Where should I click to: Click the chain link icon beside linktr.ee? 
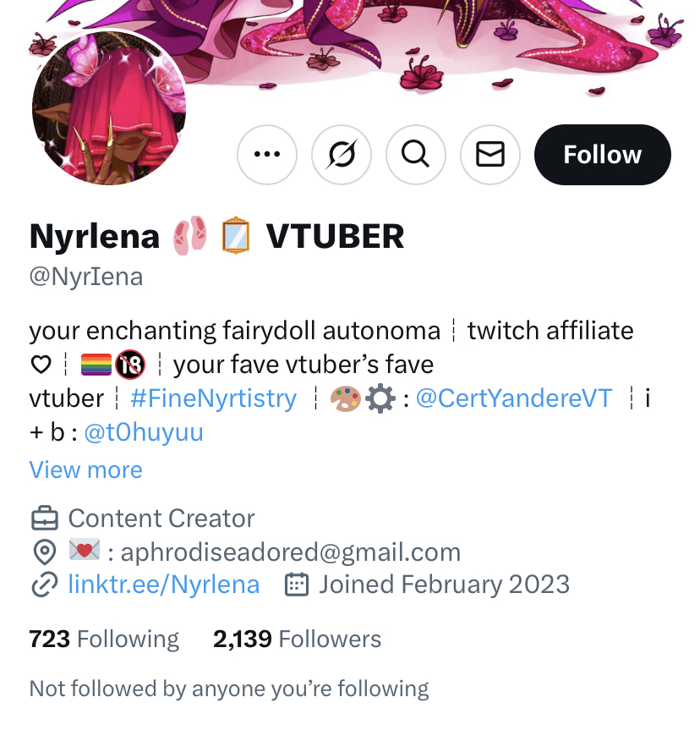pos(44,585)
